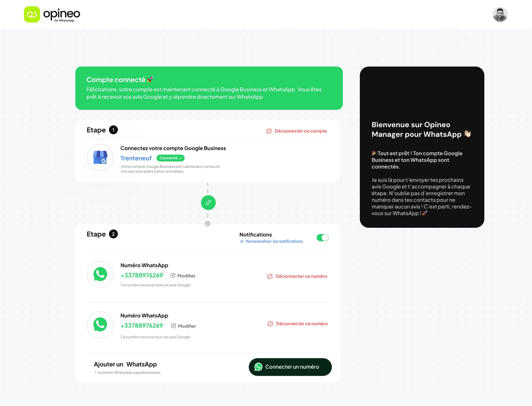
Task: Disable the Notifications toggle switch
Action: 322,237
